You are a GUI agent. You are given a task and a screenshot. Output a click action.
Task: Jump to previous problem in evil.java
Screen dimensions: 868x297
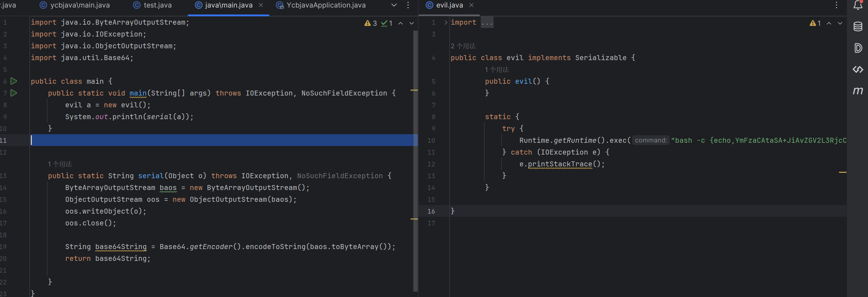pyautogui.click(x=829, y=23)
